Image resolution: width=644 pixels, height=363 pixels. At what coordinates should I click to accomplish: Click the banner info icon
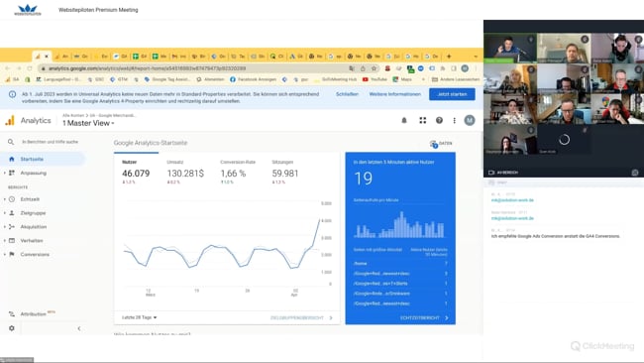(x=12, y=94)
